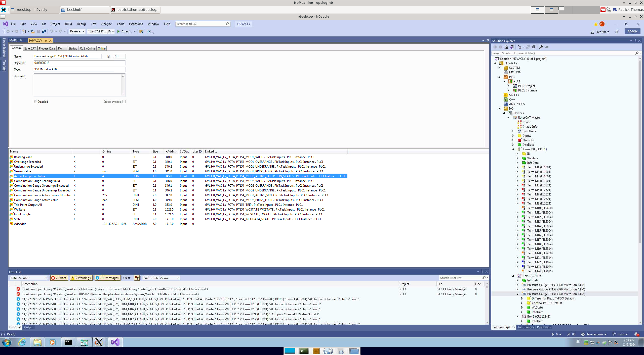644x355 pixels.
Task: Expand Pressure Gauge PT153 tree node
Action: pyautogui.click(x=517, y=285)
